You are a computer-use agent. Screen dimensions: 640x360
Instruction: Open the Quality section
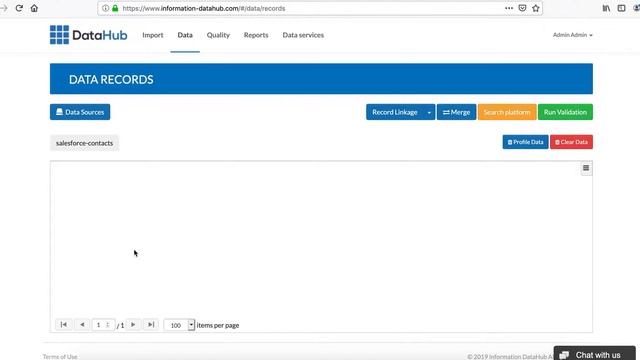point(218,35)
